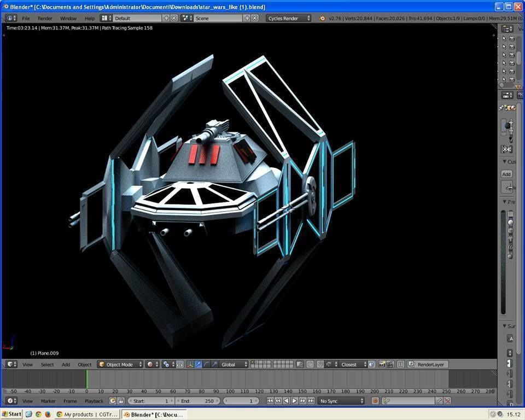Toggle lock camera and layers to scene

pos(300,364)
